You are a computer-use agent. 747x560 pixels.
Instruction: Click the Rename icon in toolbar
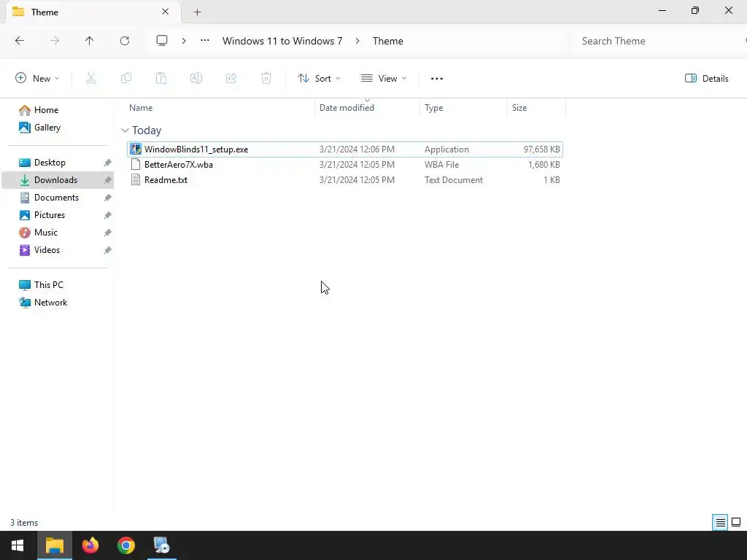[196, 79]
